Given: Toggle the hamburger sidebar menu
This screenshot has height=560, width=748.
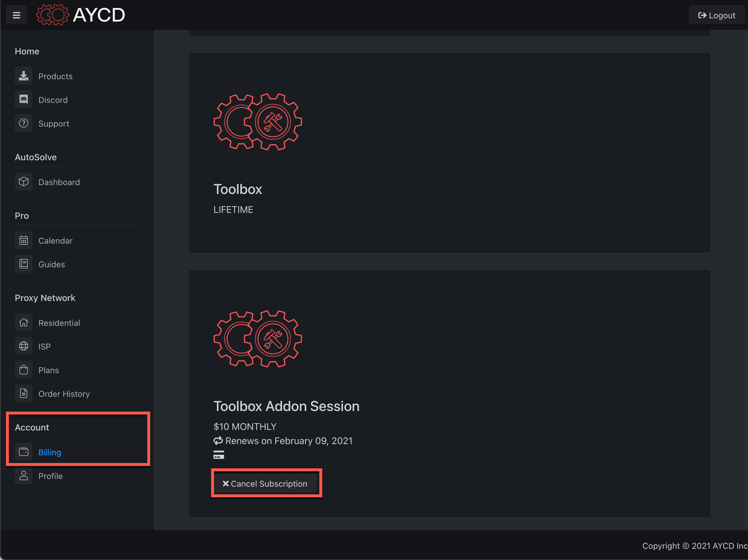Looking at the screenshot, I should (16, 15).
